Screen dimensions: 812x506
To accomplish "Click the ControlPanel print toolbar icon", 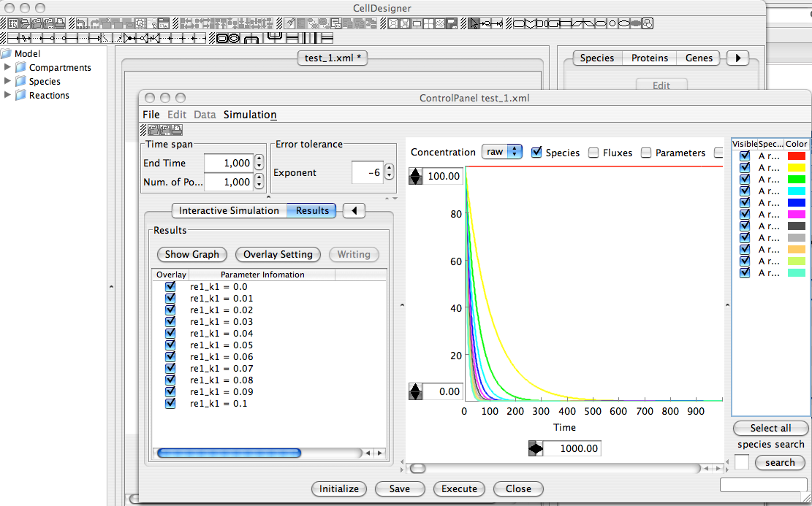I will point(177,130).
